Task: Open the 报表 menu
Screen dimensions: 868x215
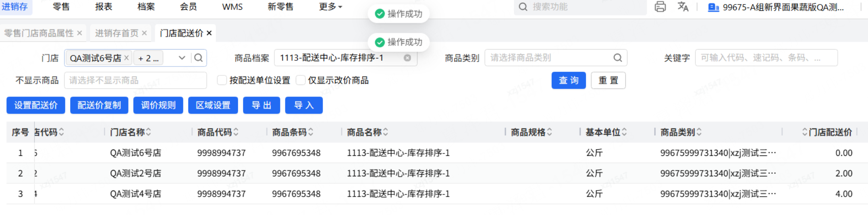Action: (104, 7)
